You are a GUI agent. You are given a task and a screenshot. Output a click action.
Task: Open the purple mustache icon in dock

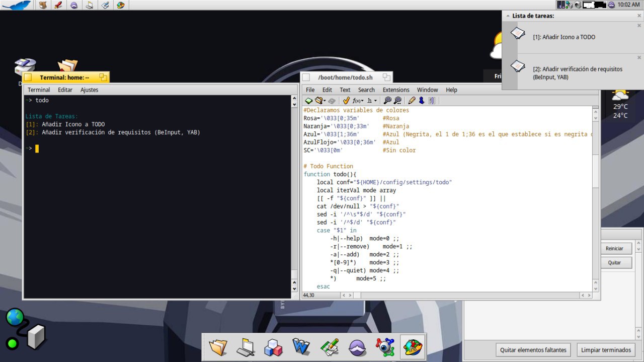coord(357,347)
